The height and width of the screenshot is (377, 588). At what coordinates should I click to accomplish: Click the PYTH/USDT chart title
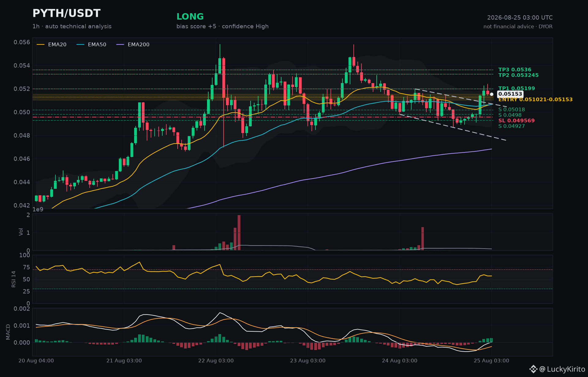(x=66, y=13)
